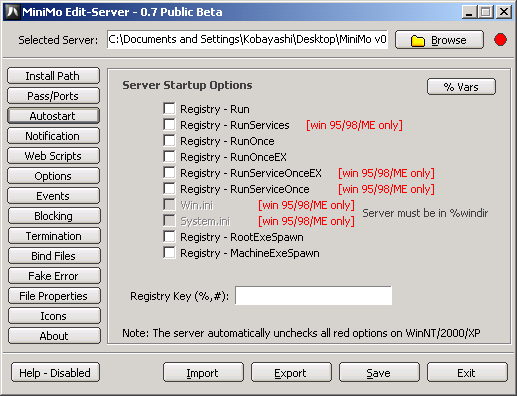The height and width of the screenshot is (396, 517).
Task: Open the Notification section
Action: tap(53, 136)
